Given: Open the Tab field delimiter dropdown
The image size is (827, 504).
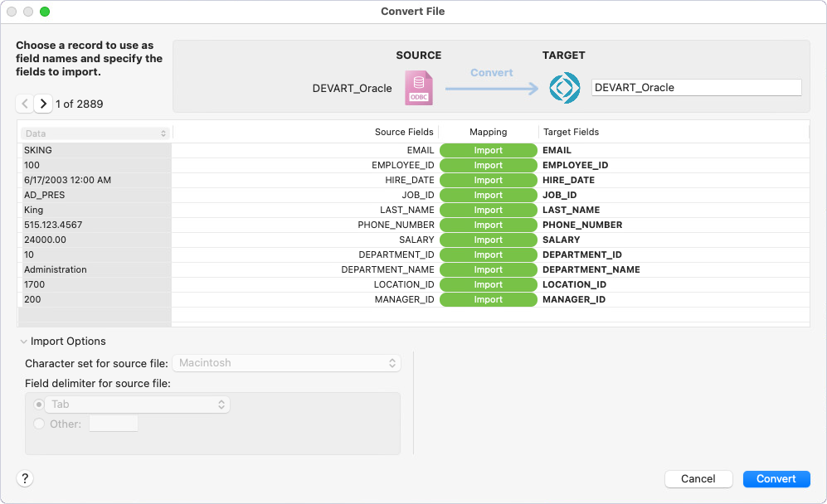Looking at the screenshot, I should (137, 404).
